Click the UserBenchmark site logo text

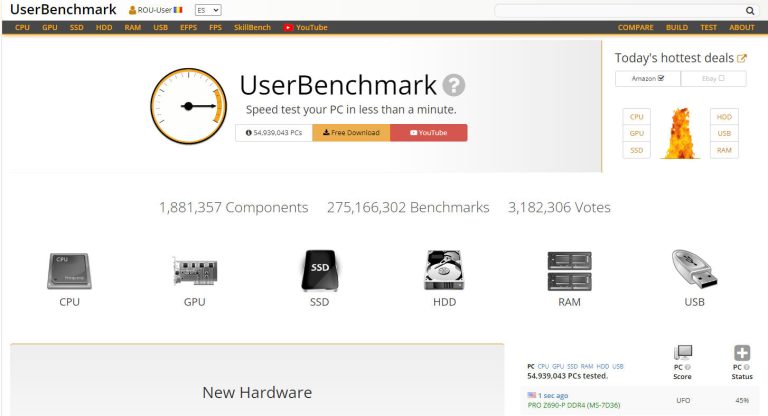pyautogui.click(x=63, y=10)
